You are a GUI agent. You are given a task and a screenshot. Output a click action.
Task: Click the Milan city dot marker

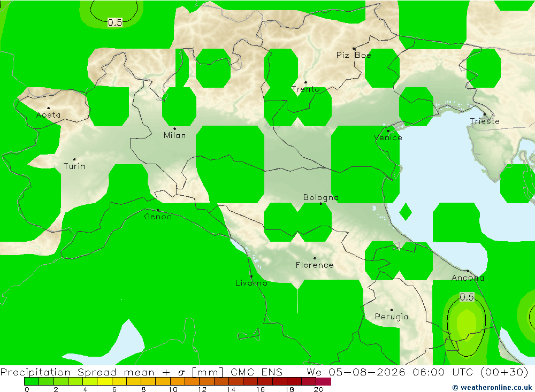(x=175, y=129)
